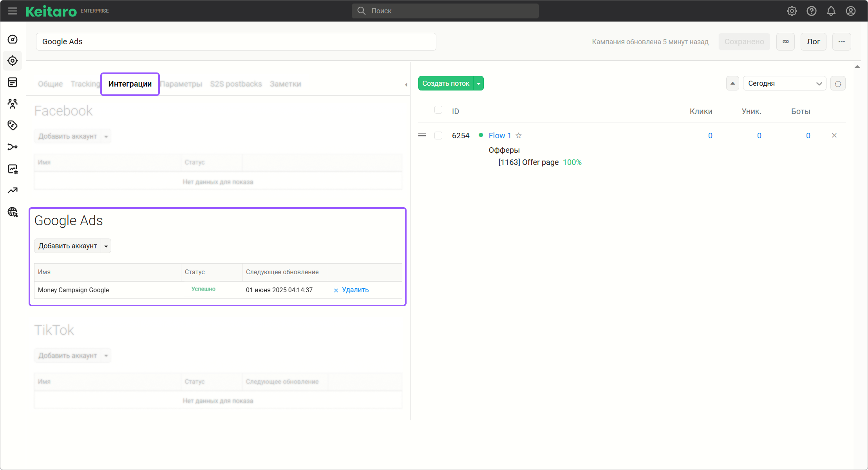Viewport: 868px width, 470px height.
Task: Open the Flow 1 link
Action: pyautogui.click(x=500, y=136)
